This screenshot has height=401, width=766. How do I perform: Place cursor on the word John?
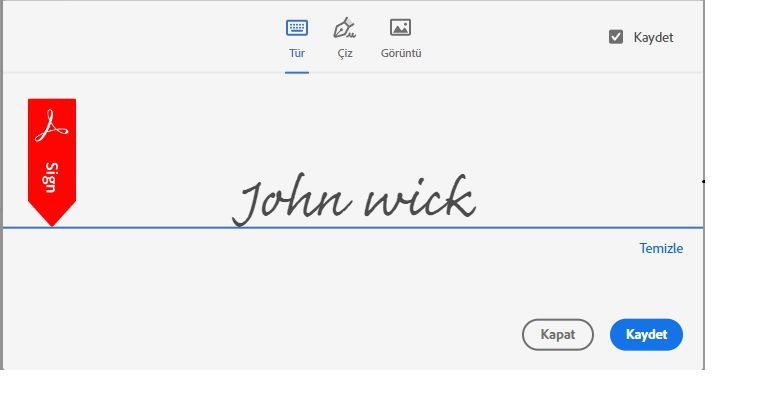[291, 199]
